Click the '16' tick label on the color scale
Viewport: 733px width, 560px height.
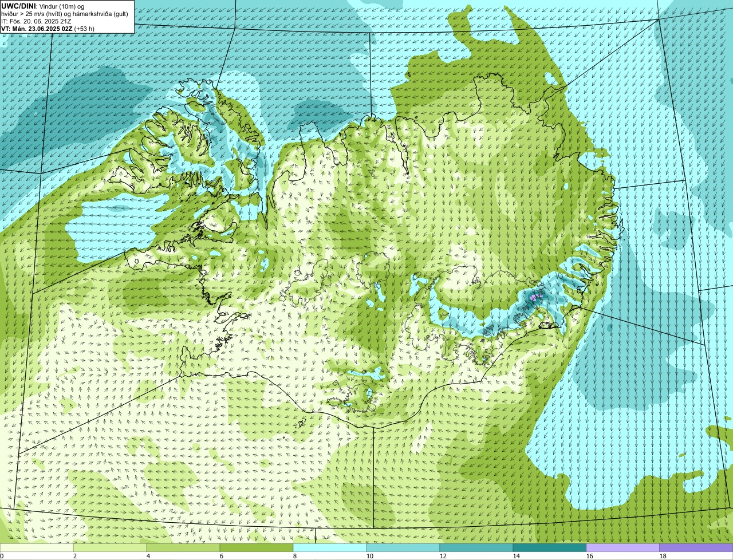(590, 556)
